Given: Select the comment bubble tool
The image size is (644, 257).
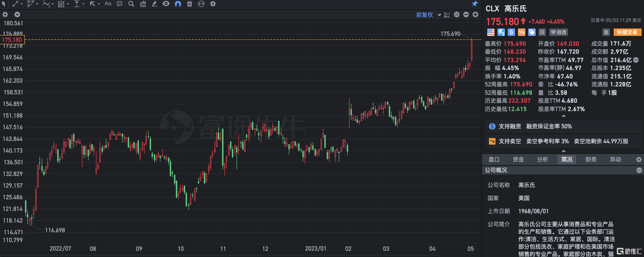Looking at the screenshot, I should 120,4.
